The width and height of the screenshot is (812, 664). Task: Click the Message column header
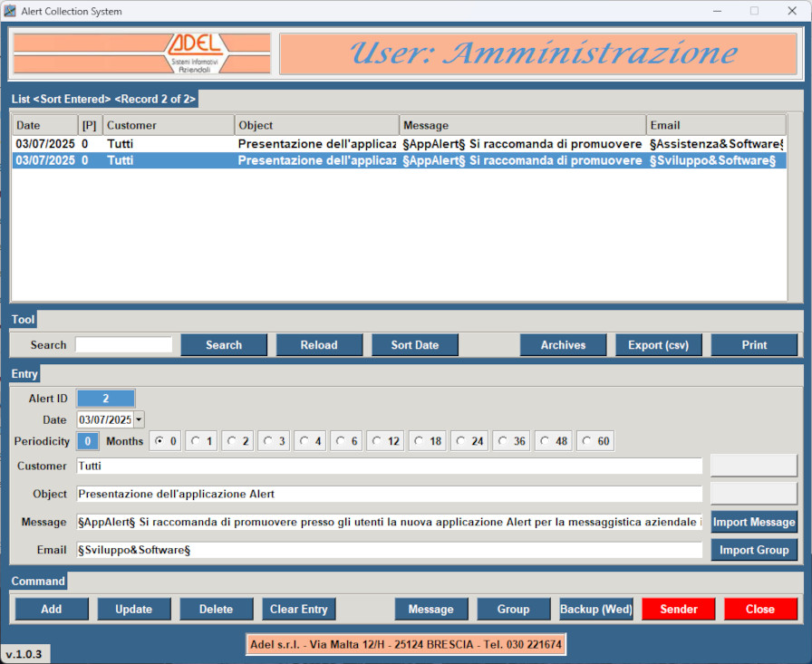(x=521, y=125)
